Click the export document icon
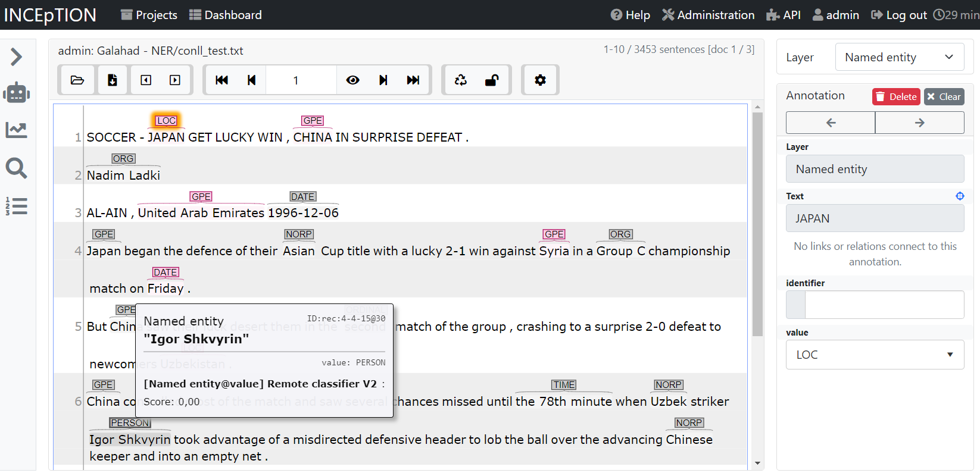The width and height of the screenshot is (980, 476). click(x=112, y=80)
